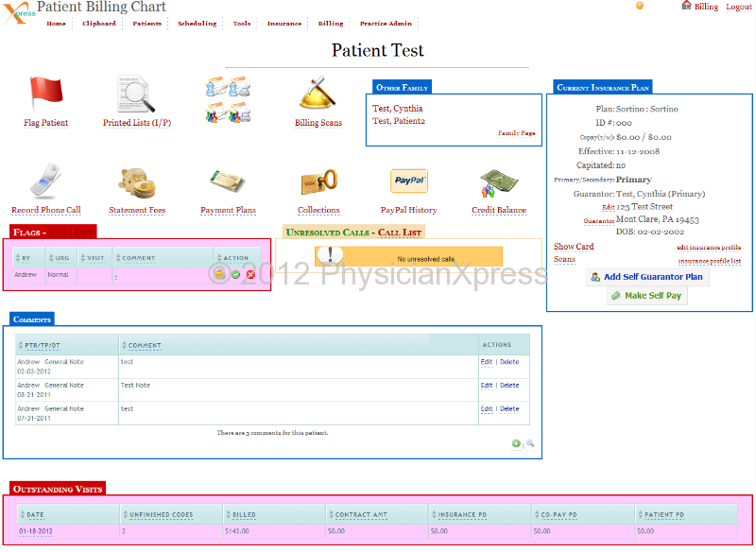Click Add Self Guarantor Plan button

pos(647,277)
